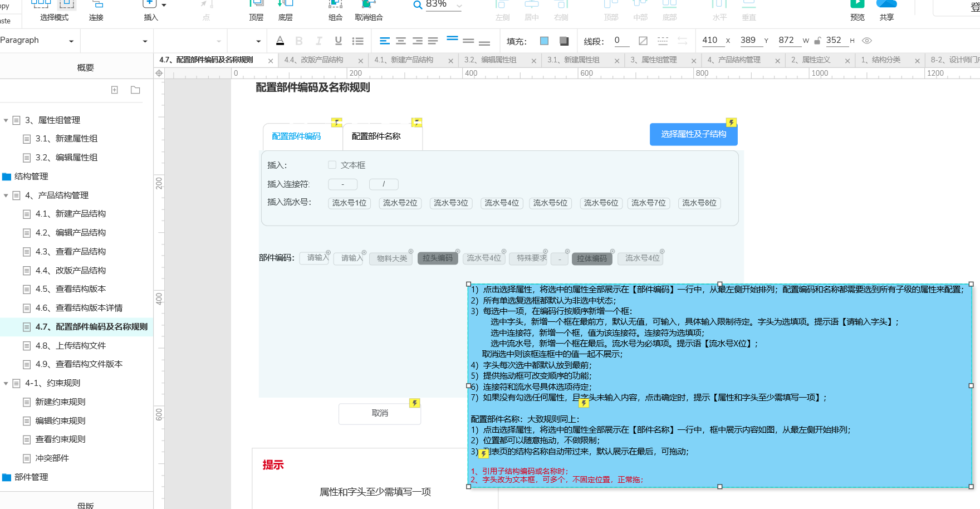Align left using 左侧

[503, 10]
